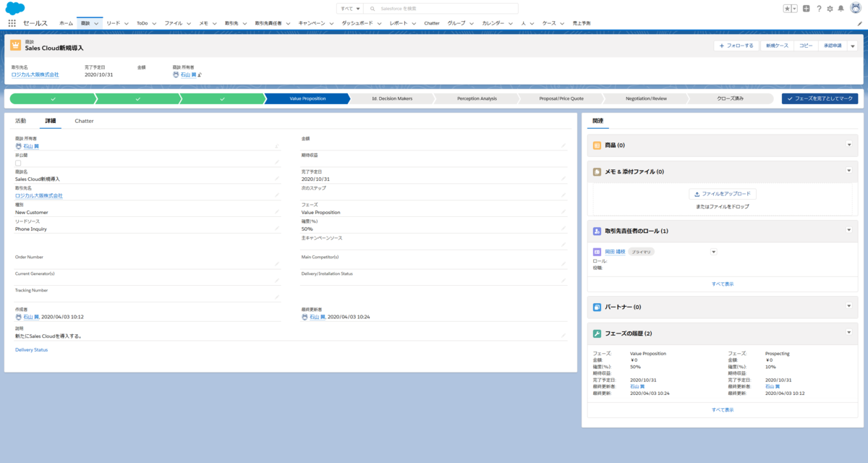Viewport: 868px width, 463px height.
Task: Open the favorites star icon
Action: [788, 9]
